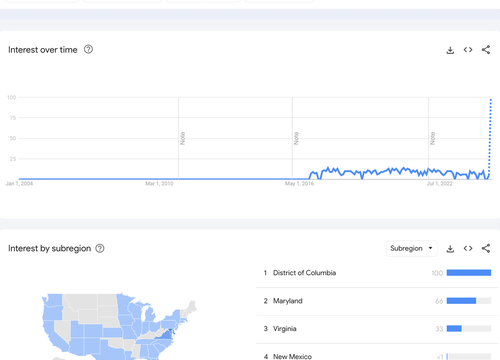Open embed code for subregion map
The height and width of the screenshot is (360, 500).
pos(468,248)
